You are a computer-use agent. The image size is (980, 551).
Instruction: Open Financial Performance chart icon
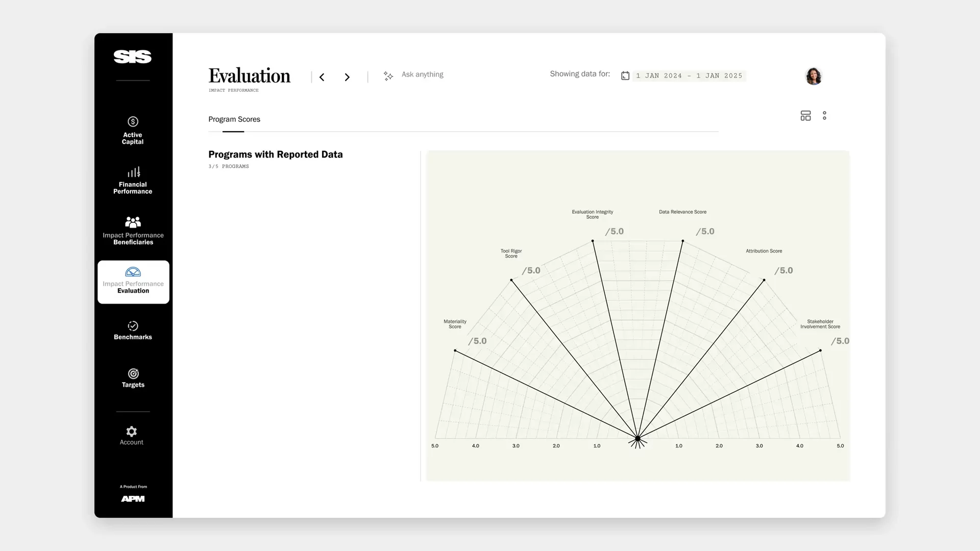point(133,172)
